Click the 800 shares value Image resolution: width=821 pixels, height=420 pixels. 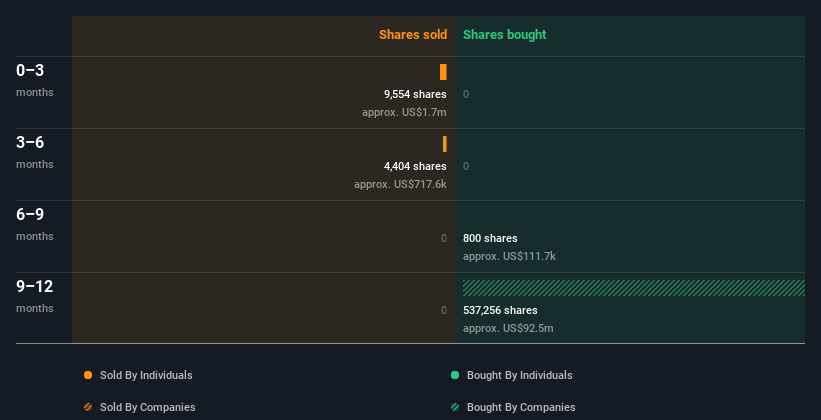490,238
